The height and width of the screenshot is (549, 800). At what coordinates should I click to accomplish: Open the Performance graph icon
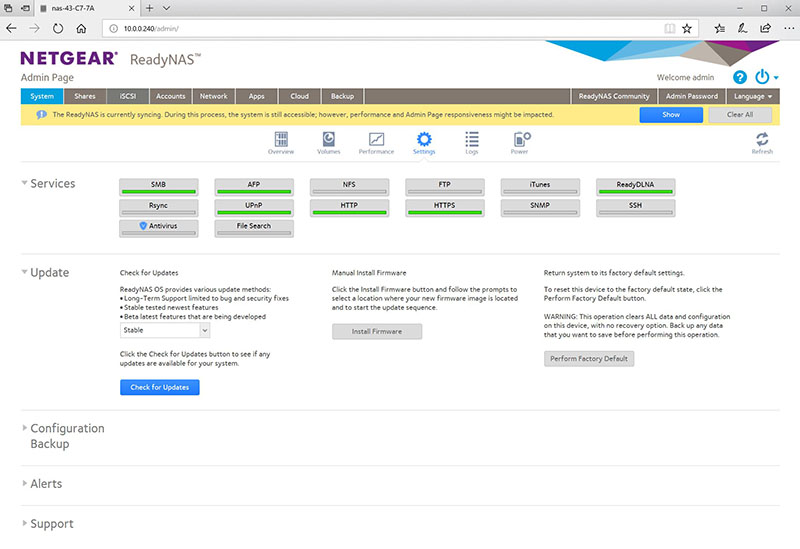pyautogui.click(x=376, y=142)
